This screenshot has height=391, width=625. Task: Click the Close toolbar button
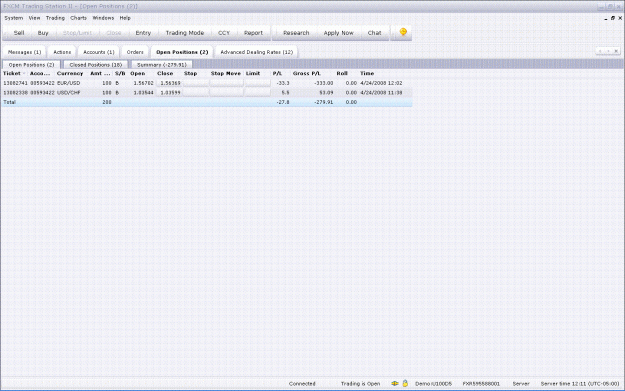[114, 33]
